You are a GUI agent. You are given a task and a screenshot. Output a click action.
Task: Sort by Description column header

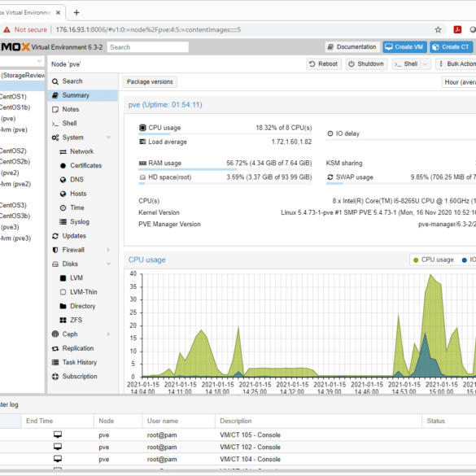pos(318,421)
